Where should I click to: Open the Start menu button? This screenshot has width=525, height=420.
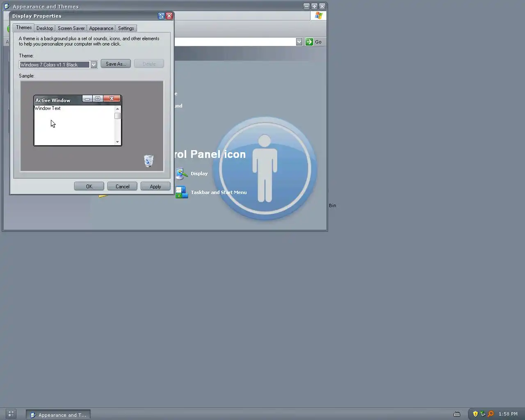(11, 414)
